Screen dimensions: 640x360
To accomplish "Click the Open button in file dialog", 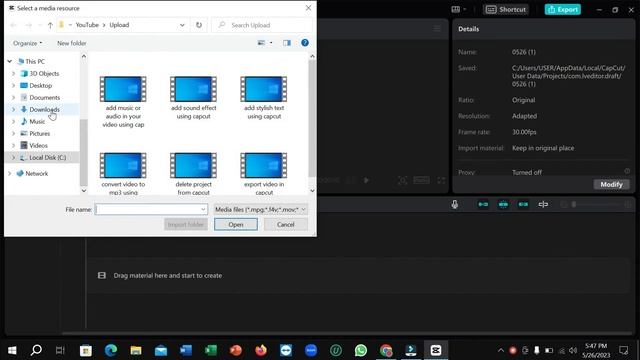I will tap(236, 224).
